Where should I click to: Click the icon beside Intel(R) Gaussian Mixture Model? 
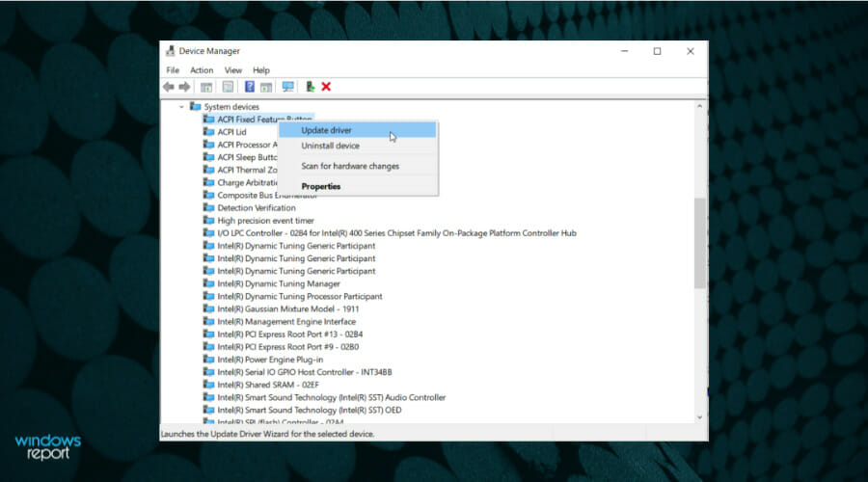click(208, 308)
